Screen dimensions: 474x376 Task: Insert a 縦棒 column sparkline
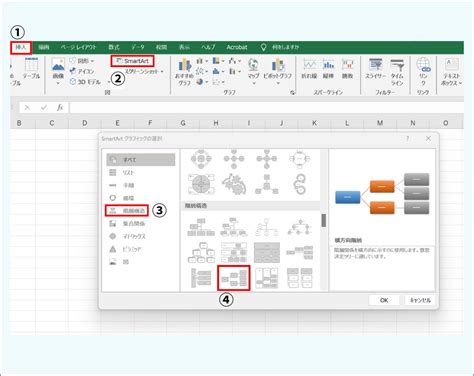click(x=328, y=69)
